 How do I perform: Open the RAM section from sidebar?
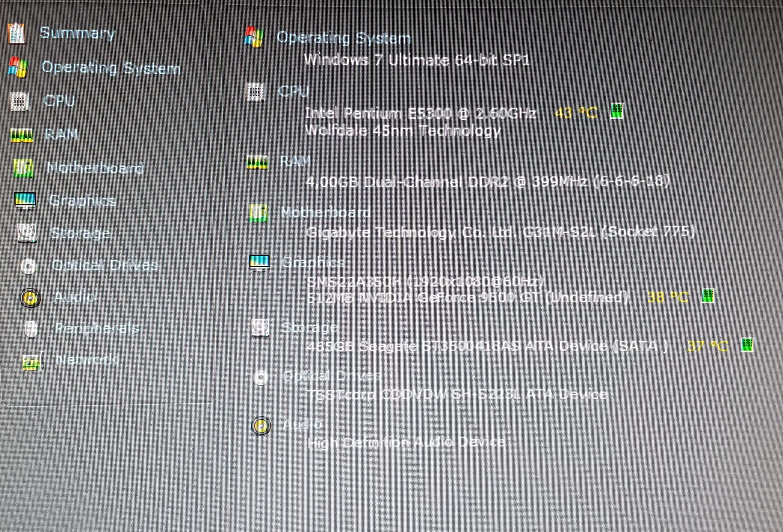click(x=62, y=134)
